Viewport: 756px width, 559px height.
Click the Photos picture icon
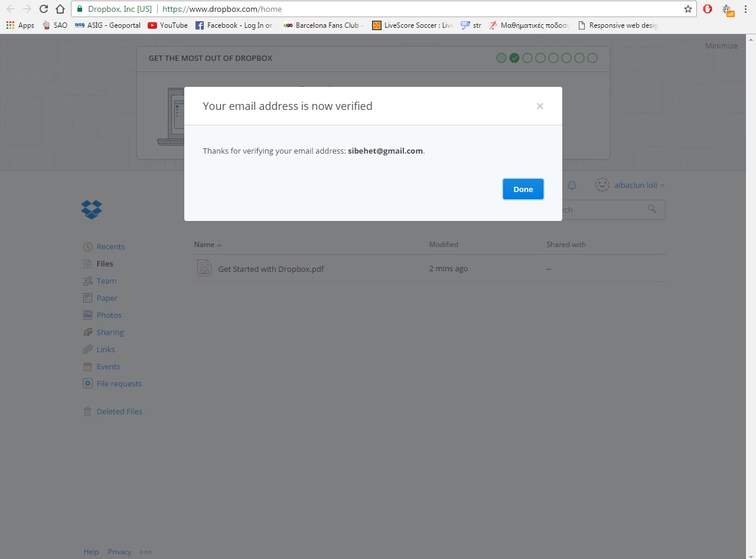click(x=87, y=315)
